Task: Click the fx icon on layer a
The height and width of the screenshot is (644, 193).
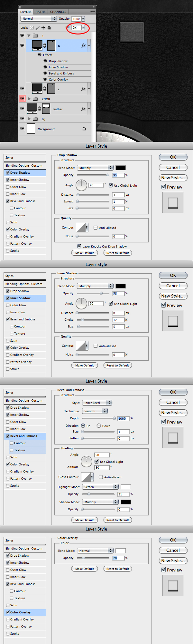Action: pyautogui.click(x=83, y=88)
